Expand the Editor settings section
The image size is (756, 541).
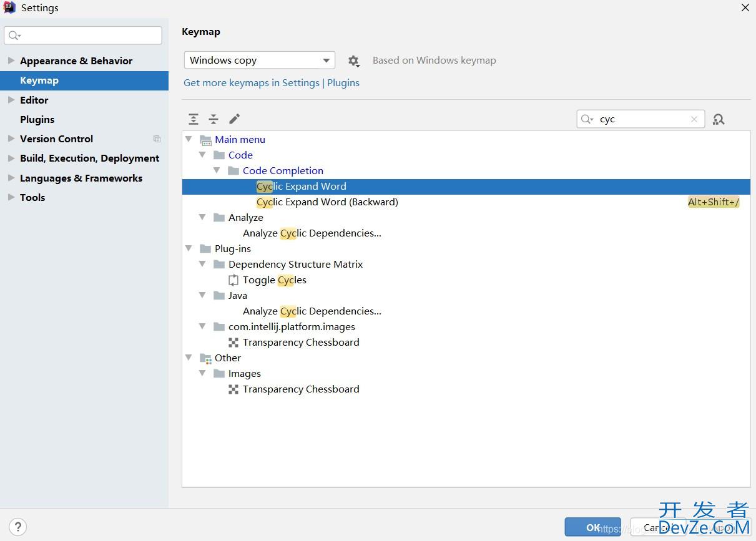click(11, 100)
